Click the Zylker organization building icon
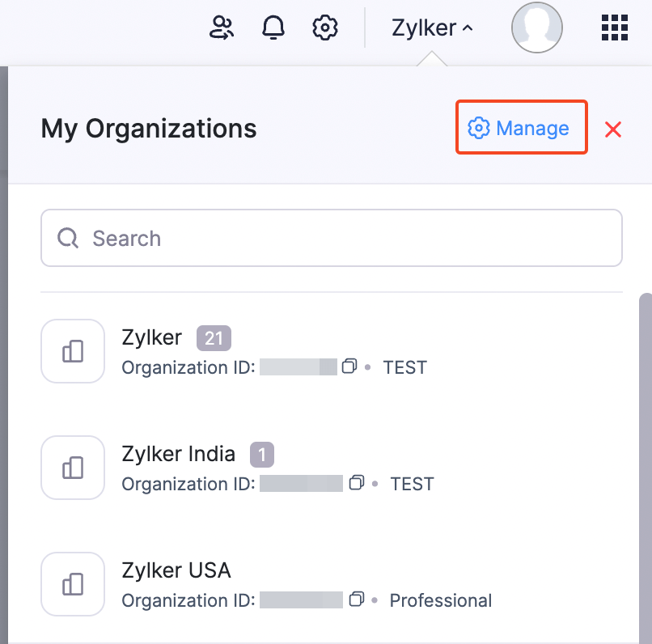Image resolution: width=652 pixels, height=644 pixels. click(72, 350)
